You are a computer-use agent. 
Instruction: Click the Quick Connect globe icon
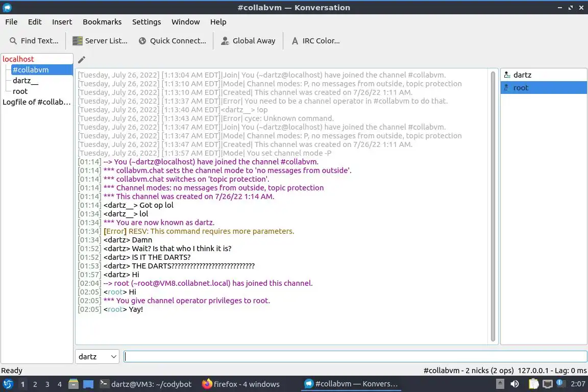click(142, 41)
